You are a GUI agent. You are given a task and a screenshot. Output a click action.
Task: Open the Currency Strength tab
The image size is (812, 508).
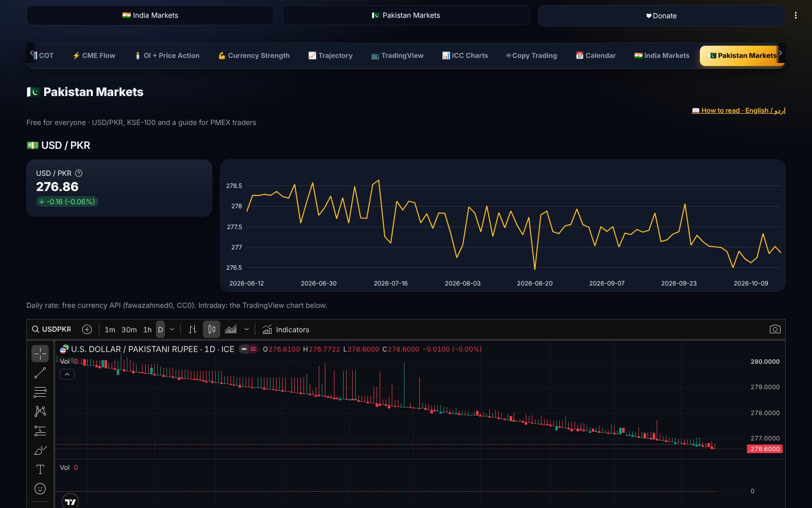pos(254,55)
